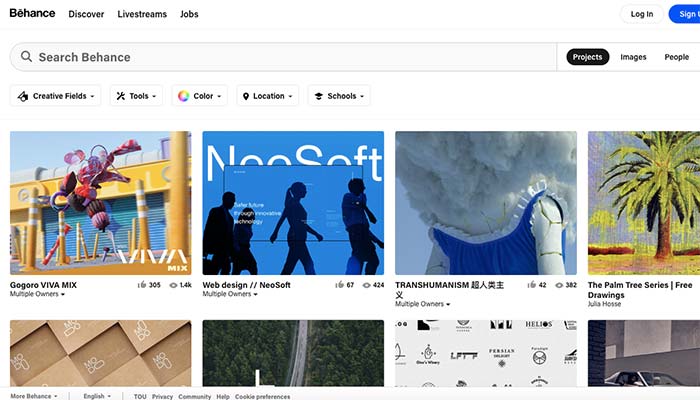Click The Palm Tree Series title

tap(640, 290)
